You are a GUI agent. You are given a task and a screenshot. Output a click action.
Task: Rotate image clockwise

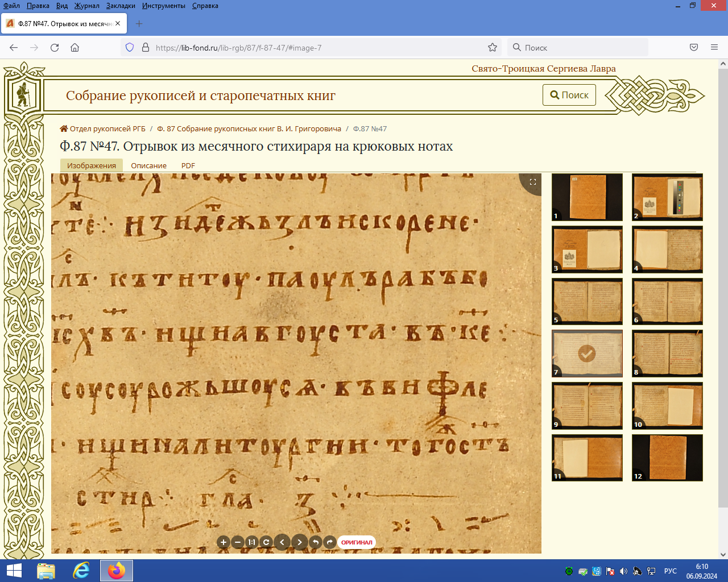(329, 542)
